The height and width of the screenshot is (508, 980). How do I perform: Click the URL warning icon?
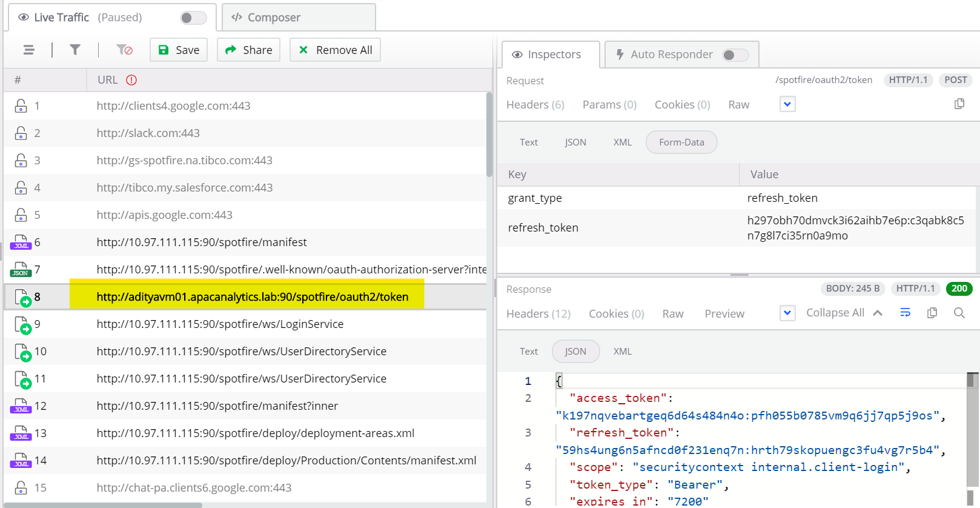pyautogui.click(x=131, y=80)
